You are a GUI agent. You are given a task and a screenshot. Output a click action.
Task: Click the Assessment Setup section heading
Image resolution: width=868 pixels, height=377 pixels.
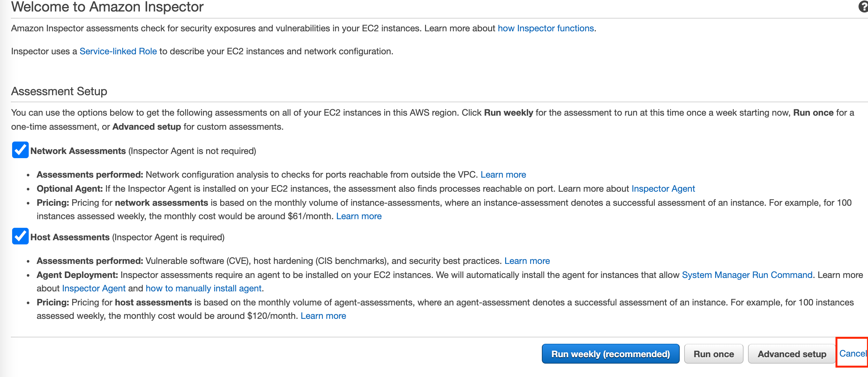59,91
